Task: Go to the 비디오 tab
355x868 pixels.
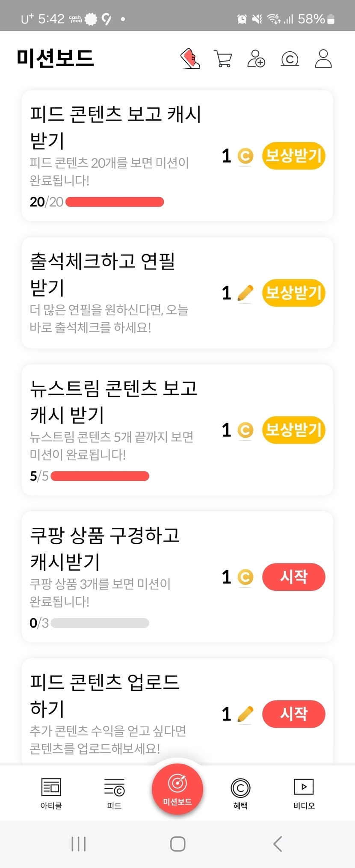Action: tap(304, 794)
